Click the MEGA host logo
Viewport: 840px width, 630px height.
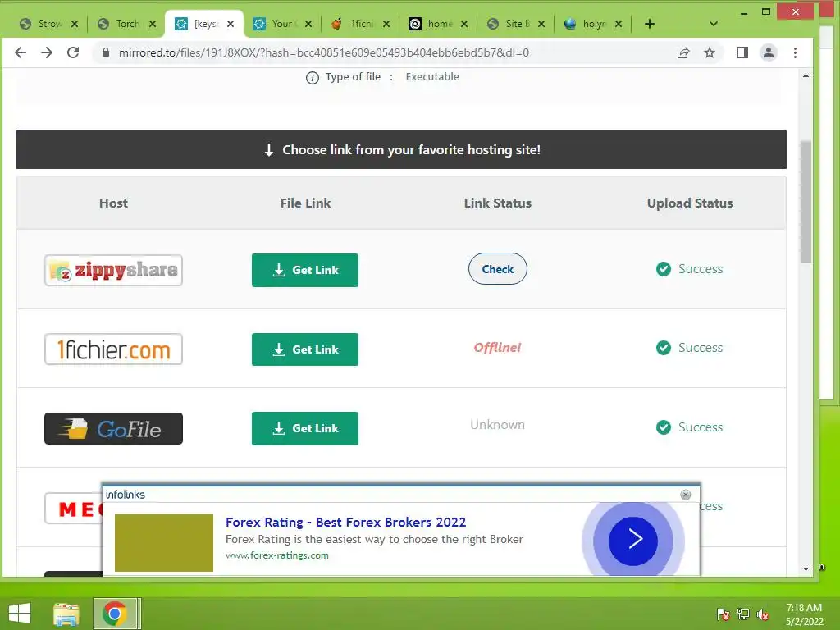pos(73,508)
